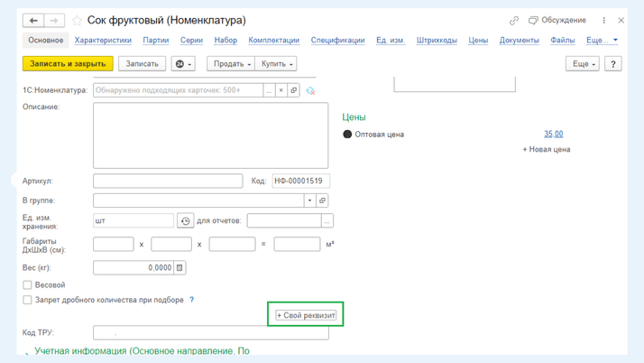This screenshot has width=644, height=363.
Task: Click the 1С:Номенклатура field
Action: pyautogui.click(x=179, y=90)
